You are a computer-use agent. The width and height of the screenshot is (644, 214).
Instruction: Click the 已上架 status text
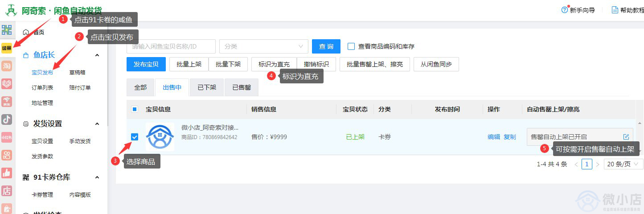pyautogui.click(x=355, y=137)
